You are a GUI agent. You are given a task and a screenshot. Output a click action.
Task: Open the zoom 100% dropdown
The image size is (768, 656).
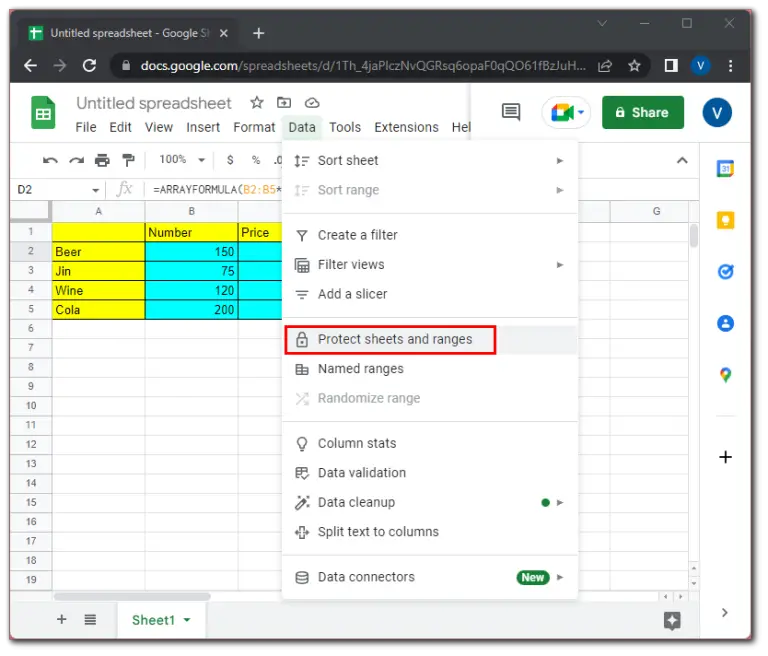click(182, 160)
